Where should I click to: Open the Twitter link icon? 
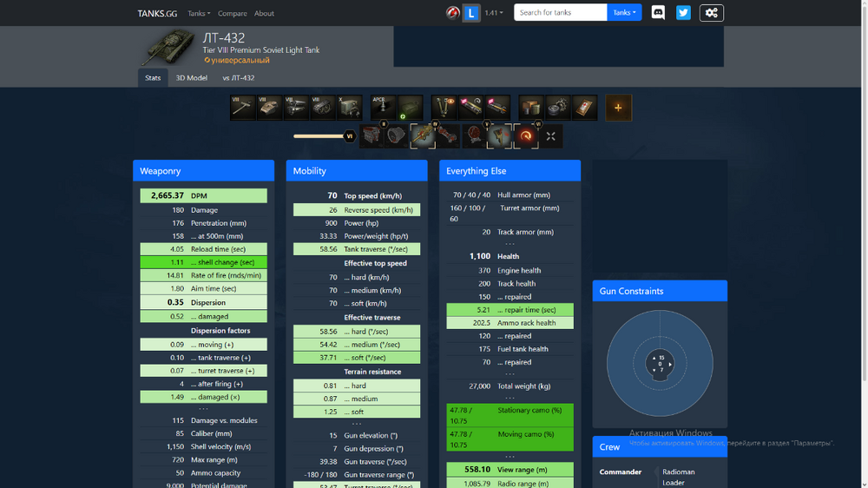point(683,13)
